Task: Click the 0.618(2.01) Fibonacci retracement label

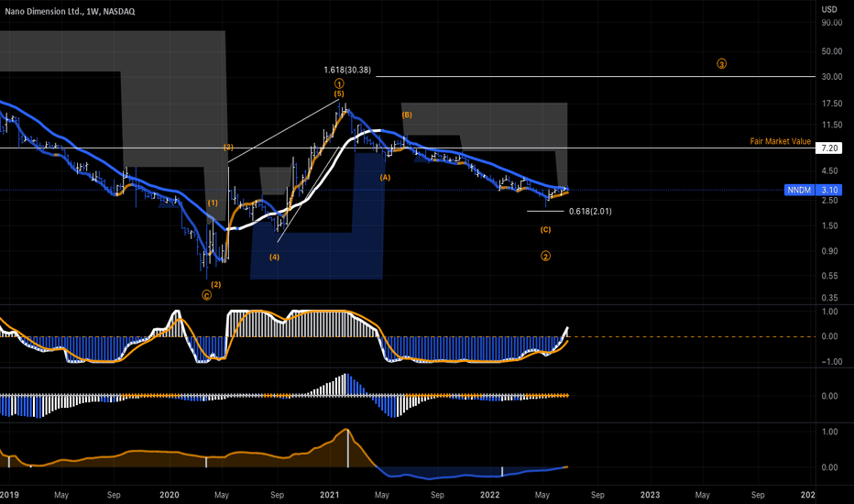Action: (590, 212)
